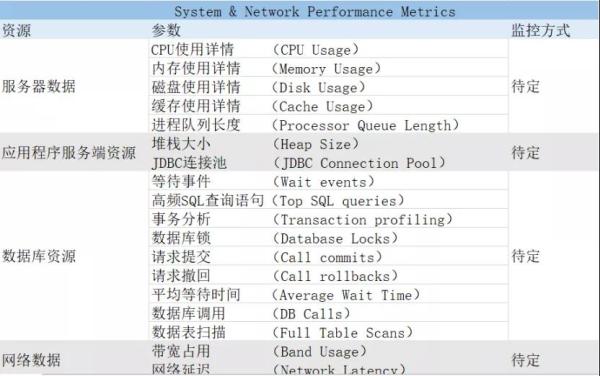Select the 应用程序服务端资源 cell

69,153
